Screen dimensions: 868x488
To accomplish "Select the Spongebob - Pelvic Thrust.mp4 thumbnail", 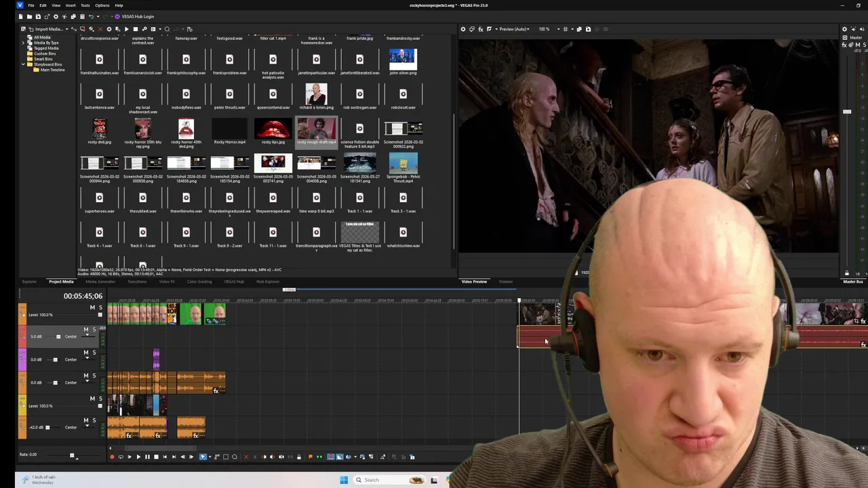I will click(x=403, y=163).
